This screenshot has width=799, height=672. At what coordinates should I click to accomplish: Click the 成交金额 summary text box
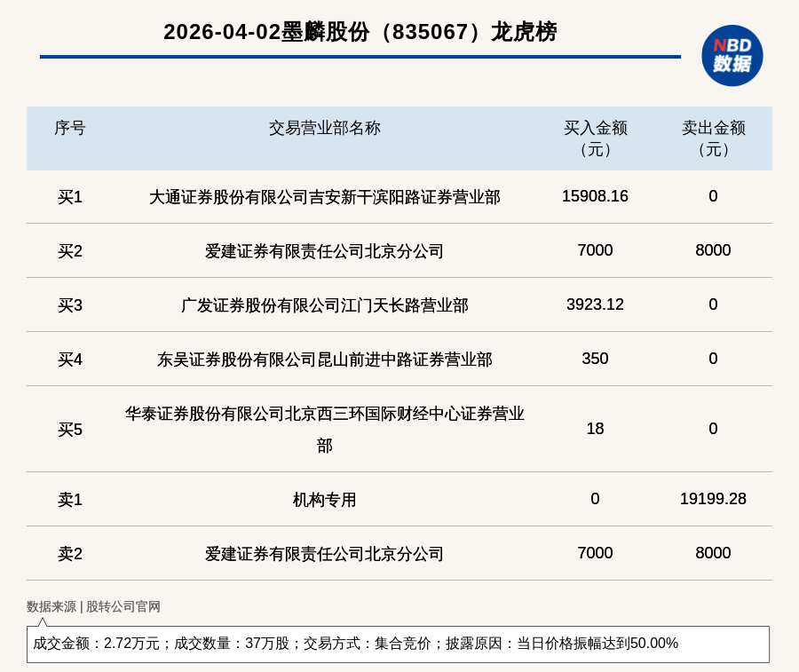(x=398, y=644)
